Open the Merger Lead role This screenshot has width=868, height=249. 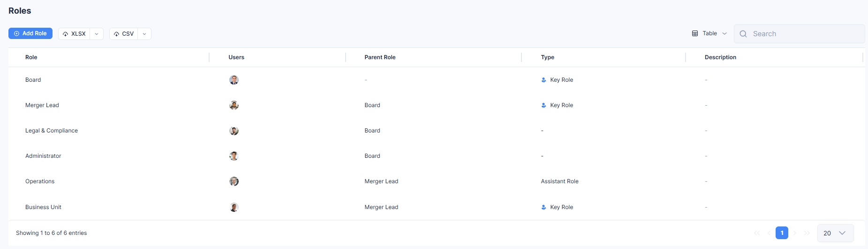pos(42,105)
